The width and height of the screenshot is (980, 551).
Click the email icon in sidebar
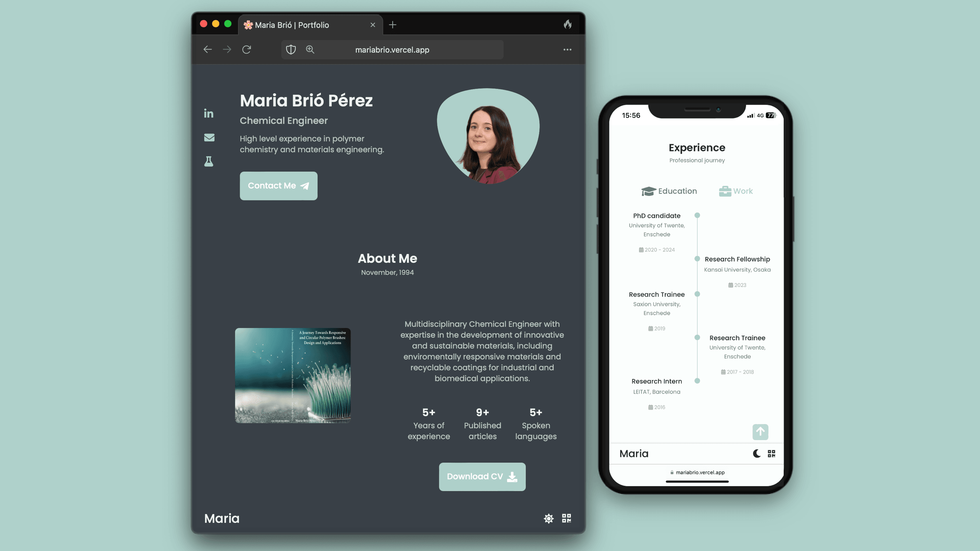coord(209,137)
